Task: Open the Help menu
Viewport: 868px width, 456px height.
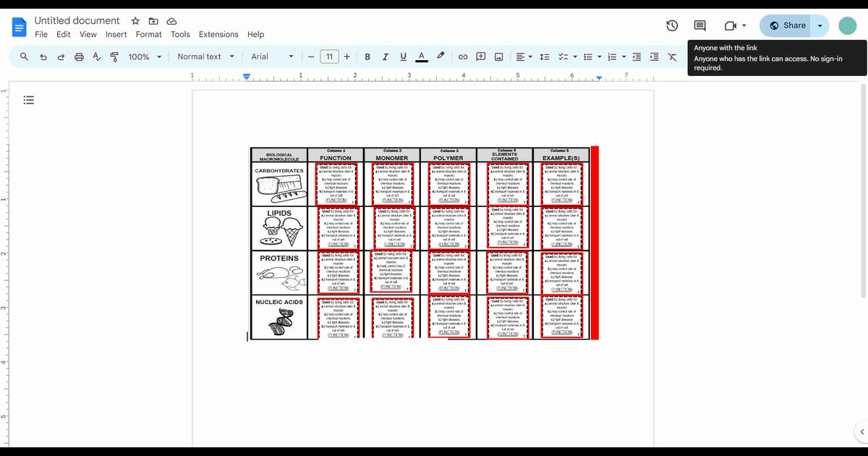Action: [255, 34]
